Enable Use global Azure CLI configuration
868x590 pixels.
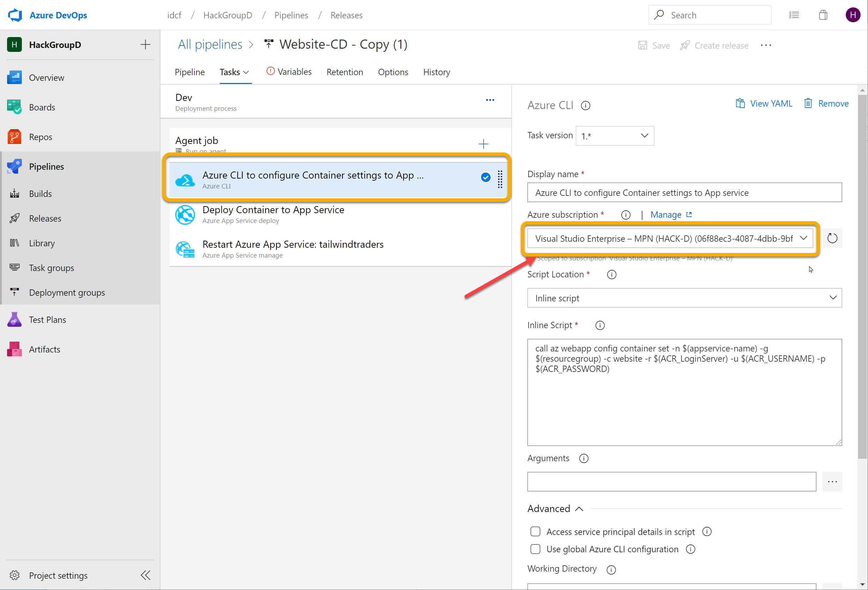pos(535,549)
